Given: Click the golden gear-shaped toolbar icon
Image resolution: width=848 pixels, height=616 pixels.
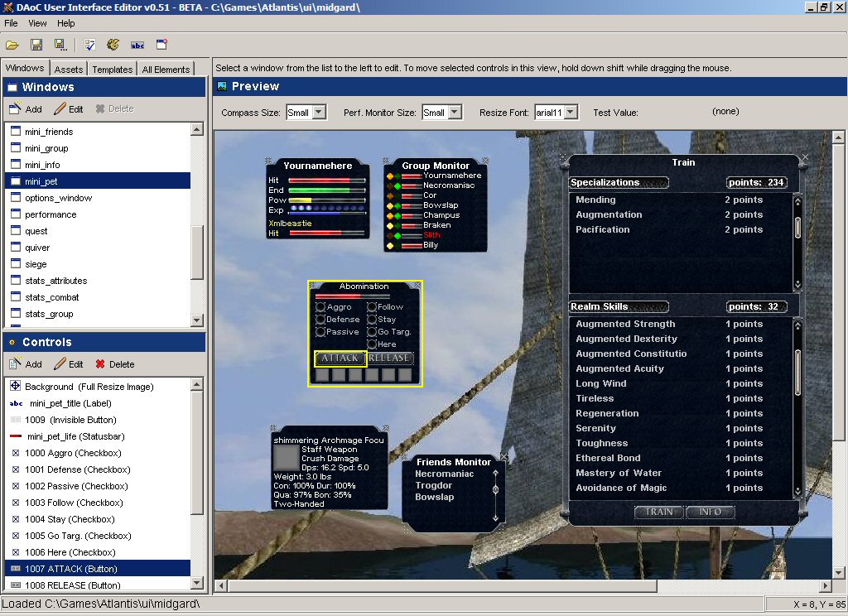Looking at the screenshot, I should point(113,45).
